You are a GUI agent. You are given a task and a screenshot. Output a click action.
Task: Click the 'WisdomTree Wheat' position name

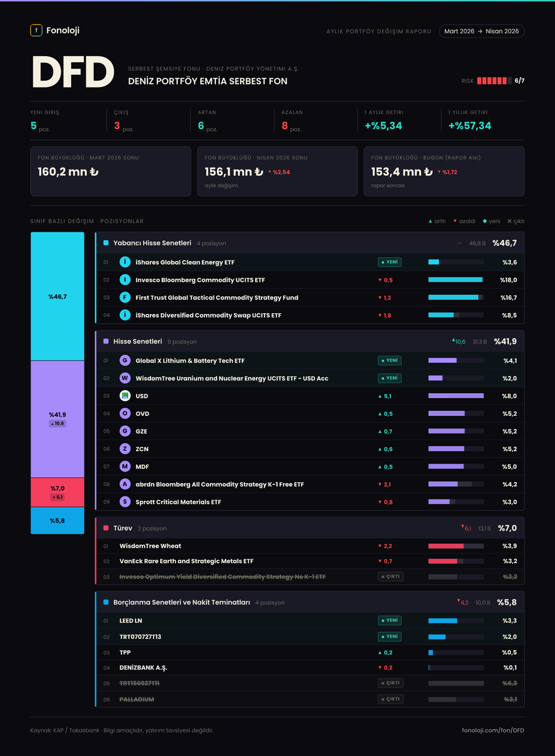click(150, 546)
